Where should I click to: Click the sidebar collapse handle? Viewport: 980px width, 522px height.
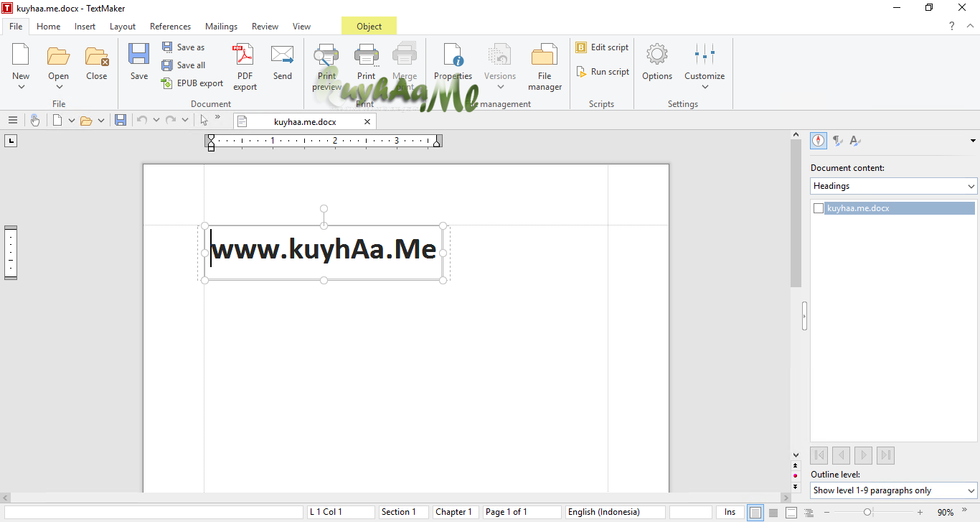pyautogui.click(x=805, y=316)
